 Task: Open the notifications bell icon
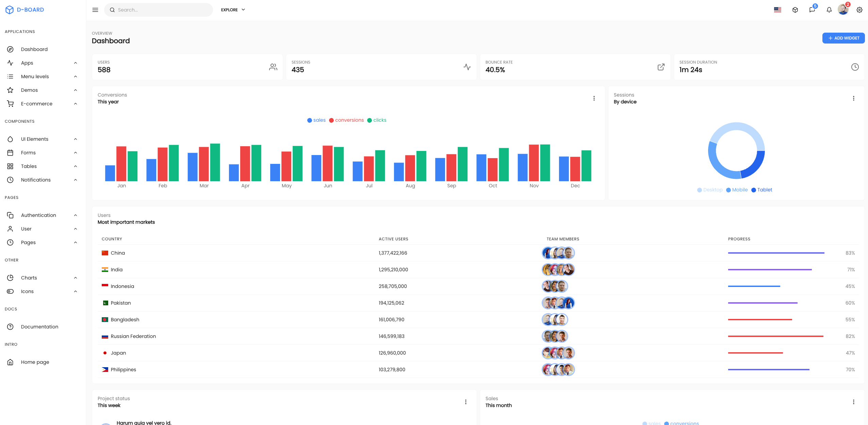[829, 10]
